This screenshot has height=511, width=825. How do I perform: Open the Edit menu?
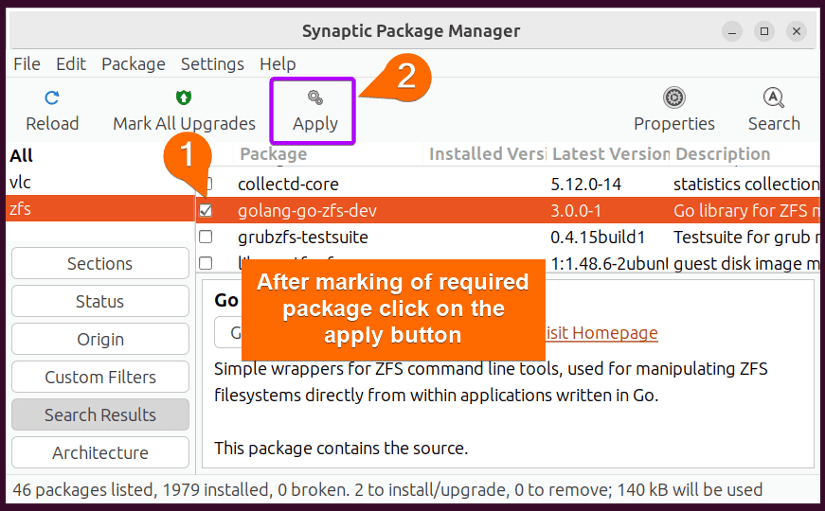point(71,64)
